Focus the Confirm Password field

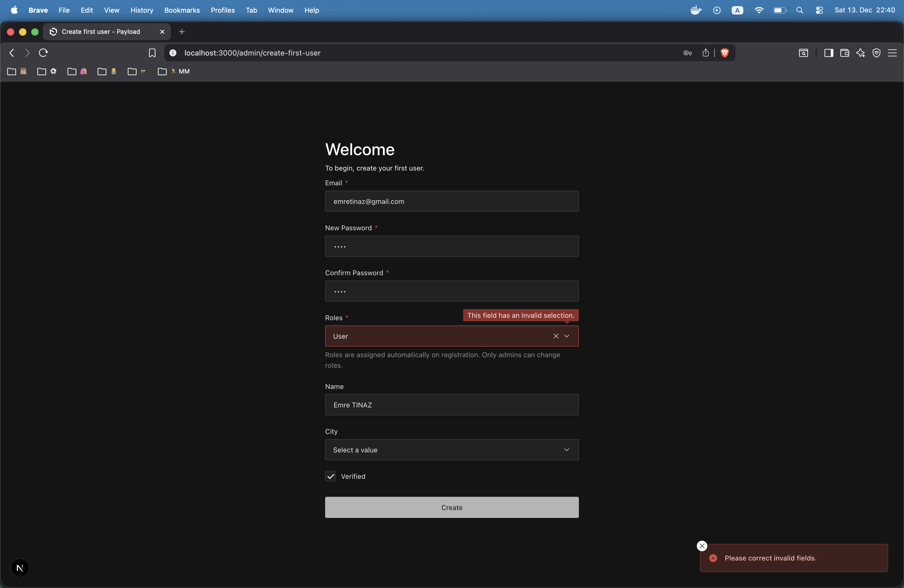pyautogui.click(x=452, y=291)
